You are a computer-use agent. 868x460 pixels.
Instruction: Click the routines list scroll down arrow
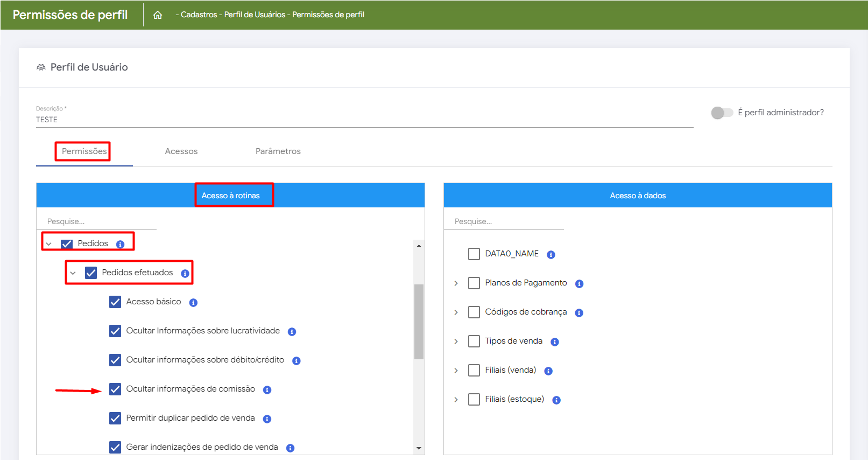tap(419, 448)
